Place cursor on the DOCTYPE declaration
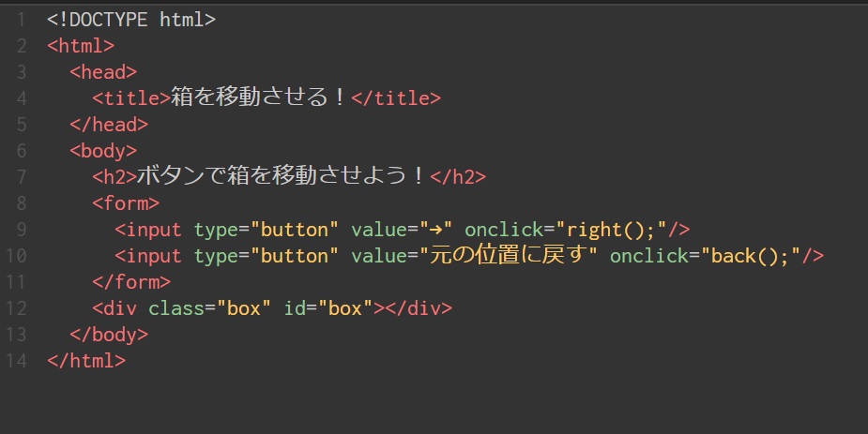Viewport: 868px width, 434px height. 131,19
